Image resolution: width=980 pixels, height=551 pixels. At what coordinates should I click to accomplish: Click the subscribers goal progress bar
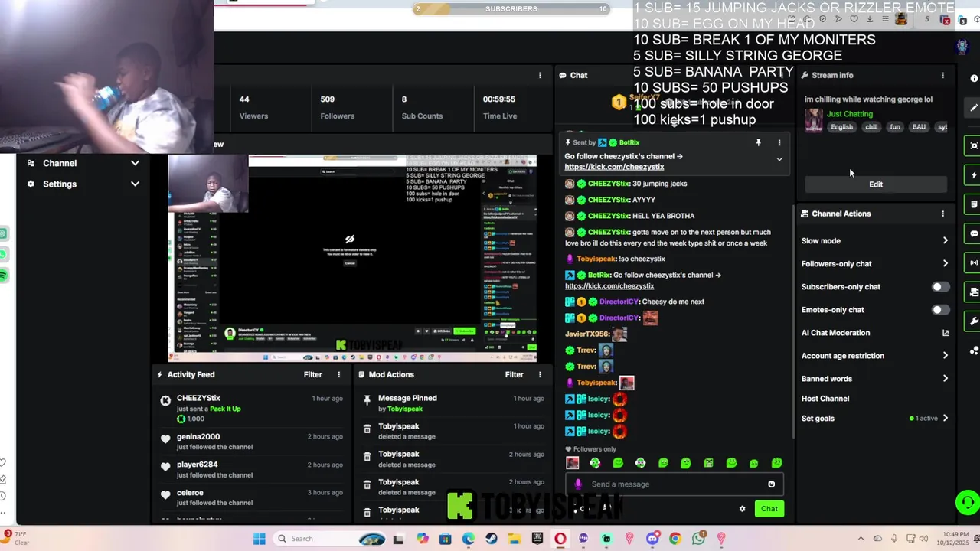click(511, 9)
